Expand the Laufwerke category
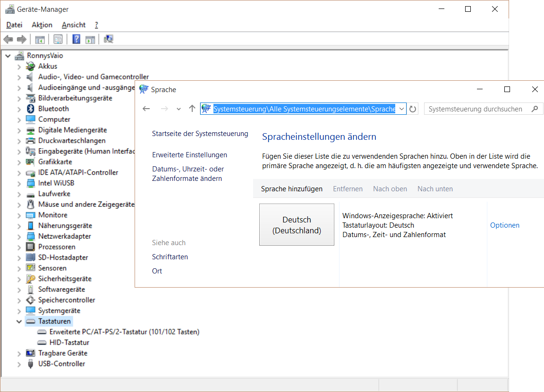 pos(19,194)
